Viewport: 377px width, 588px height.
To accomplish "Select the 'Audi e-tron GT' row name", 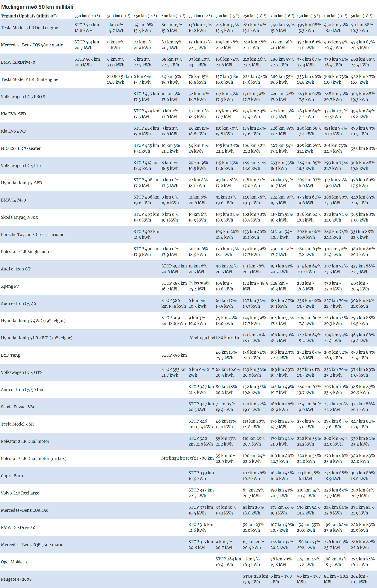I will (x=16, y=269).
